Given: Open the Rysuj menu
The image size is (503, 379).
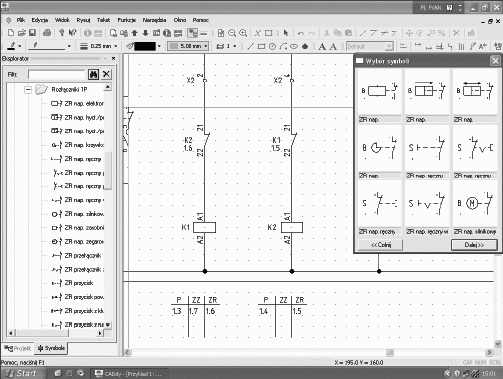Looking at the screenshot, I should (83, 20).
